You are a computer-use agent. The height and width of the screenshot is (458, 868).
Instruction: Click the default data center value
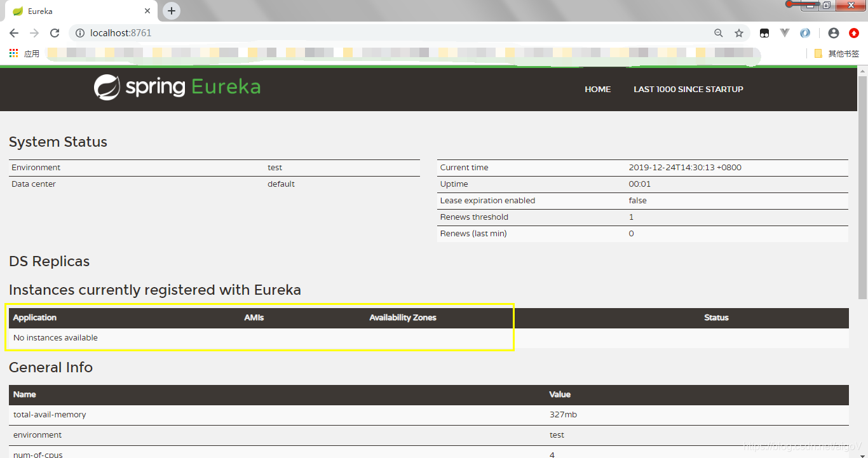point(281,184)
